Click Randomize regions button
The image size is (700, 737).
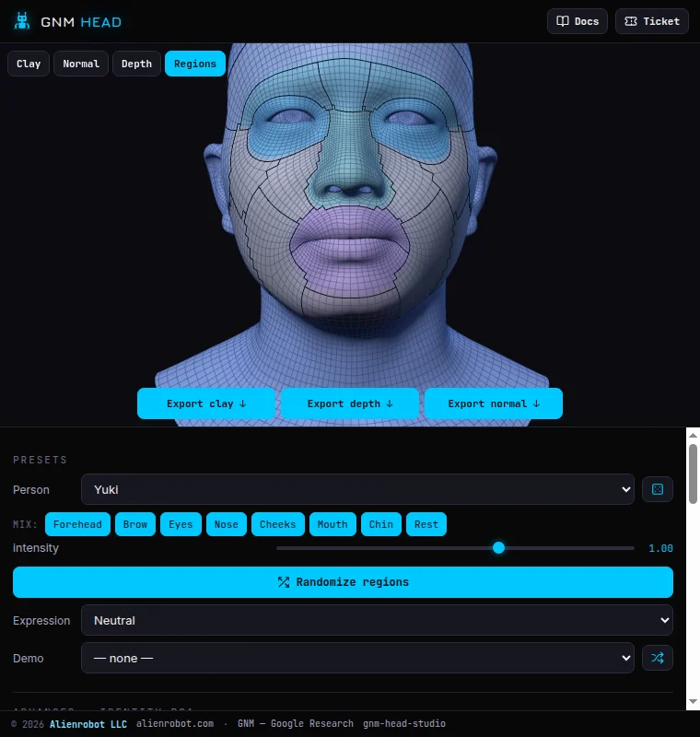pyautogui.click(x=343, y=582)
